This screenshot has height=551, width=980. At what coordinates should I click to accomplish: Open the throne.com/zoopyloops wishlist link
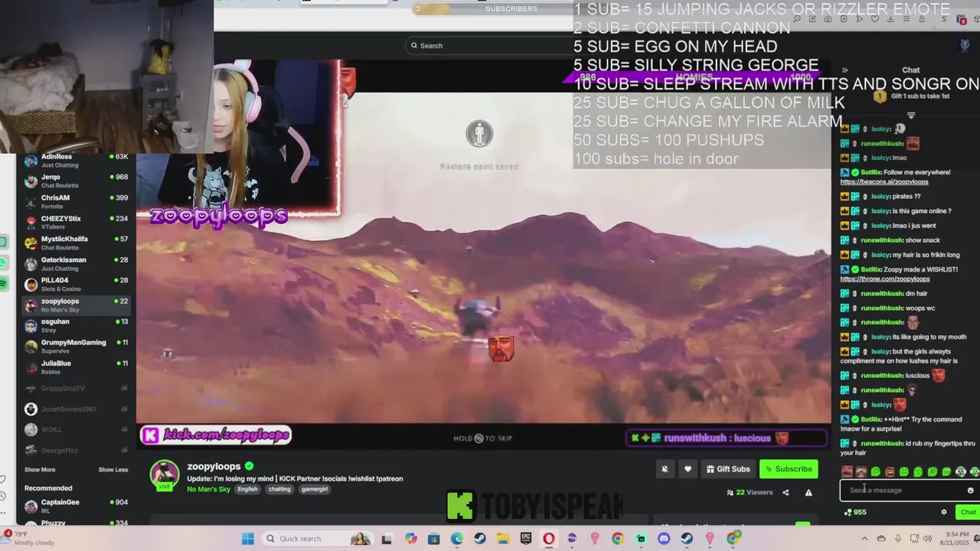click(x=885, y=279)
